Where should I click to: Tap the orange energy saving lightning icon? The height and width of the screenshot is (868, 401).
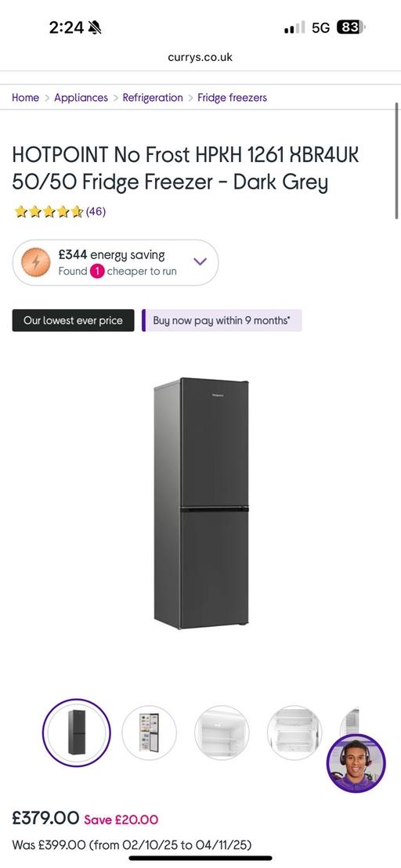pos(36,262)
